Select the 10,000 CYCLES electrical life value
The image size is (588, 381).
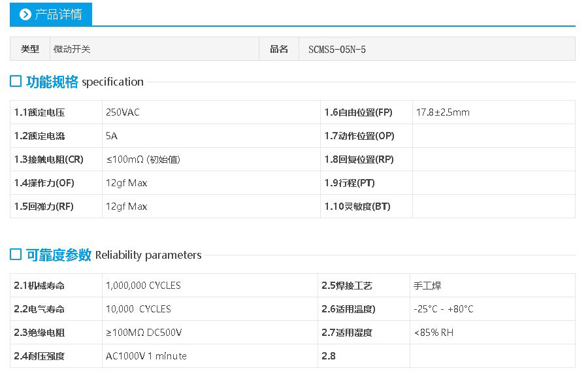click(138, 309)
